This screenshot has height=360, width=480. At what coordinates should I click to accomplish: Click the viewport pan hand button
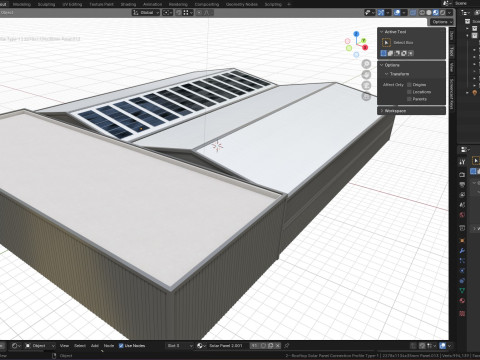[x=366, y=75]
